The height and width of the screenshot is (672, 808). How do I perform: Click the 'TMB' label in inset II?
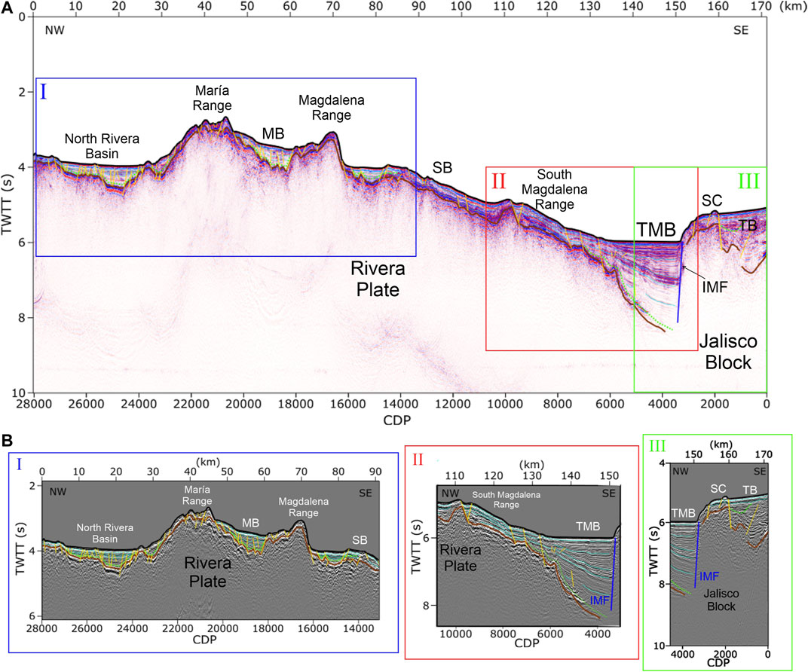(x=588, y=527)
